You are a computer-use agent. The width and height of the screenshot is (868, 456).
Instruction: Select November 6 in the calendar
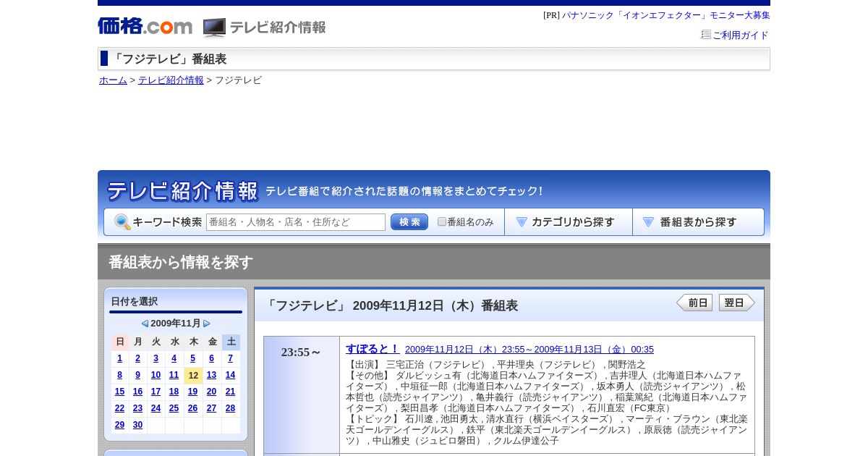[211, 358]
